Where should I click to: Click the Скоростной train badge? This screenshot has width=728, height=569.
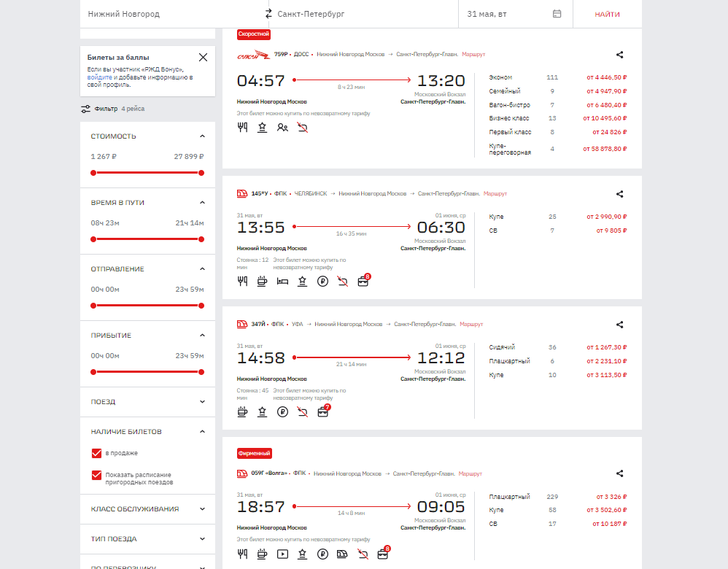click(254, 34)
